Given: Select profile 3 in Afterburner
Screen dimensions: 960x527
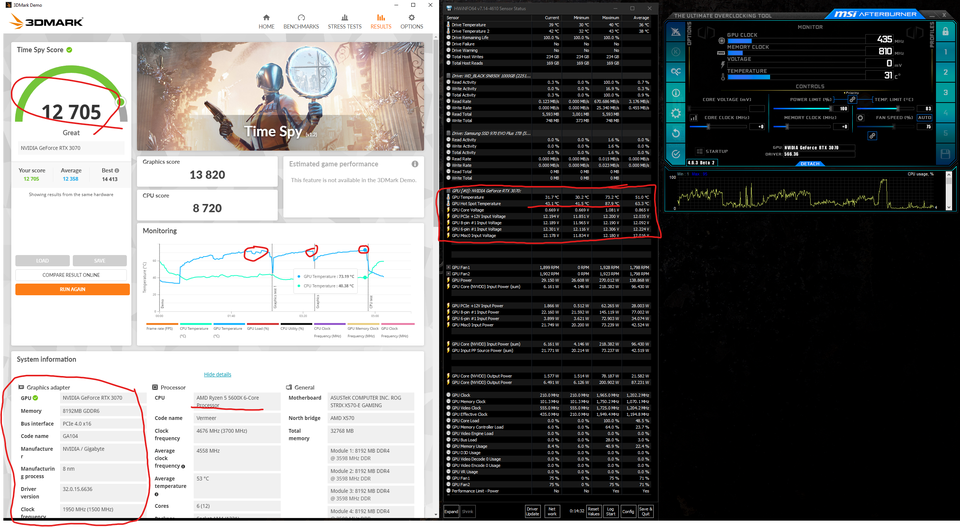Looking at the screenshot, I should [x=945, y=92].
